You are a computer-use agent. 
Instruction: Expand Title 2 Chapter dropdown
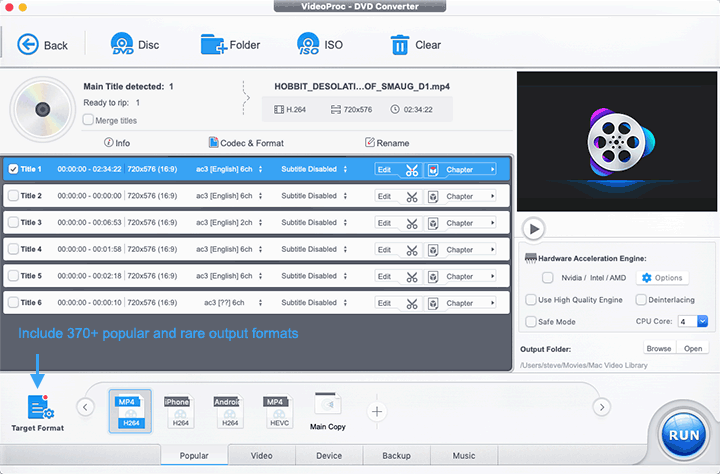[492, 196]
